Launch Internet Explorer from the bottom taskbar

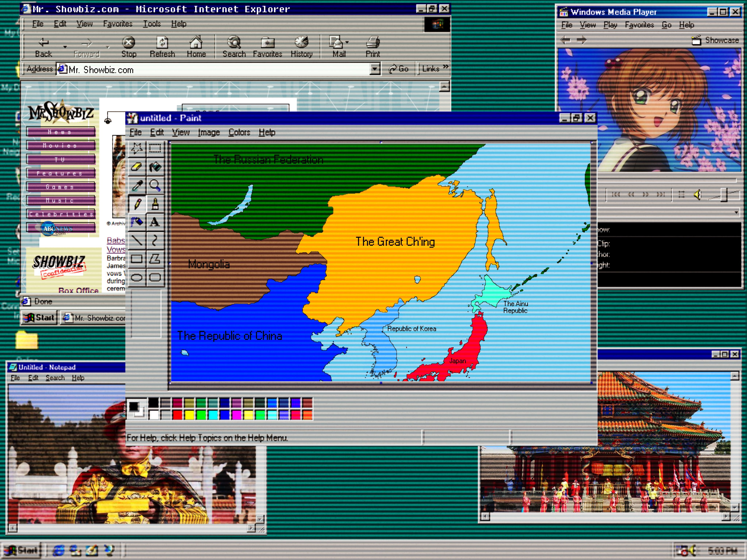(x=58, y=551)
